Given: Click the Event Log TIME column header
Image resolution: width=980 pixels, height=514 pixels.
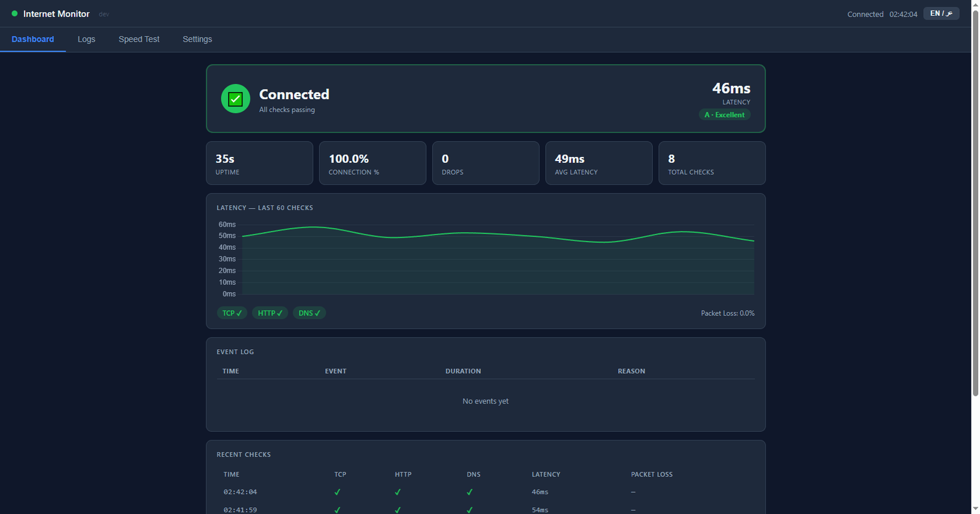Looking at the screenshot, I should pos(231,371).
